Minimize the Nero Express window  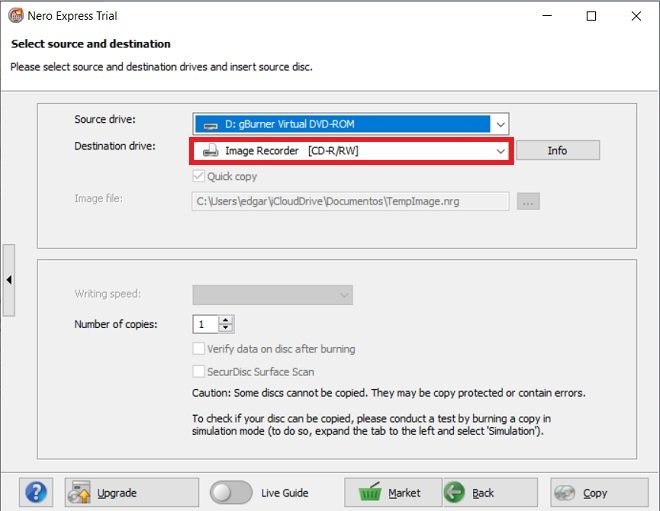[547, 16]
